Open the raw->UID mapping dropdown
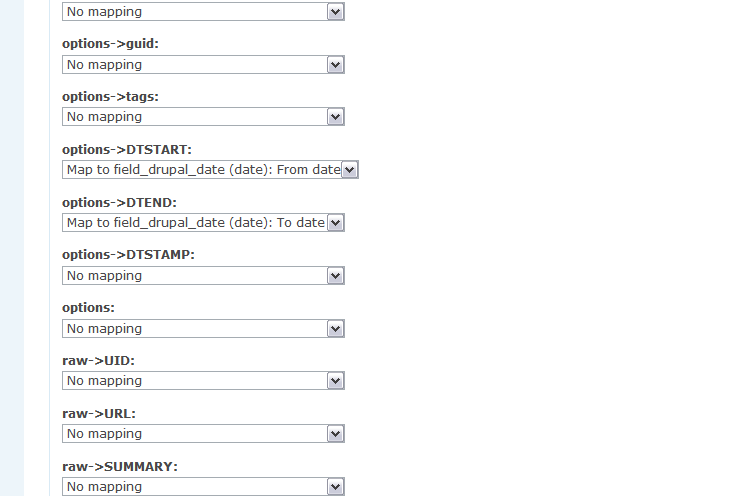The width and height of the screenshot is (743, 496). pyautogui.click(x=203, y=381)
